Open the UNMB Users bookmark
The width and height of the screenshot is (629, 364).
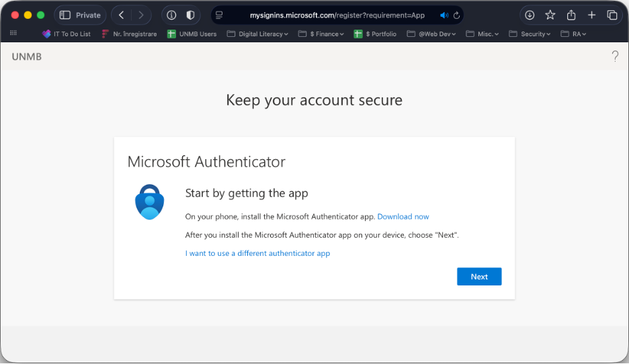[192, 34]
